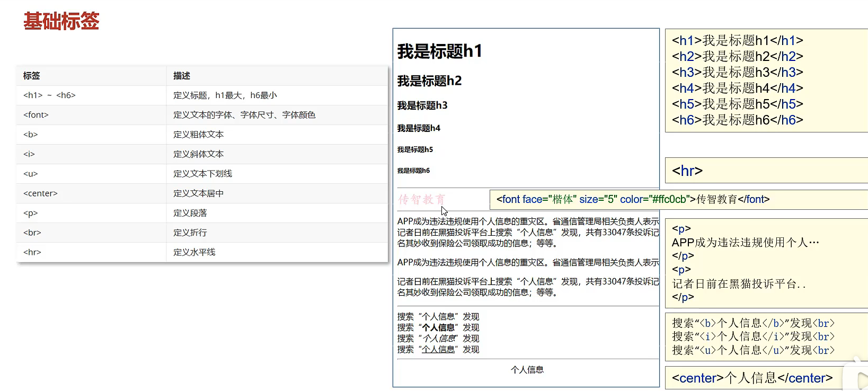Click code line "<h2>我是标题h2</h2>"
868x391 pixels.
pos(738,56)
